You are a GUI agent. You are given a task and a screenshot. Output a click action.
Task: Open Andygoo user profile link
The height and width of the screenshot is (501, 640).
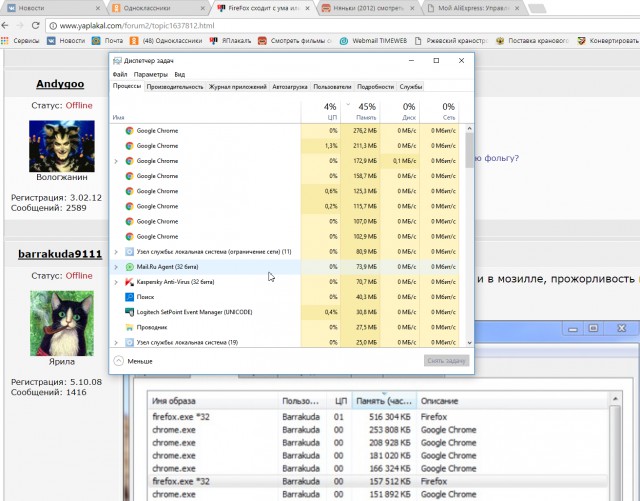coord(60,84)
